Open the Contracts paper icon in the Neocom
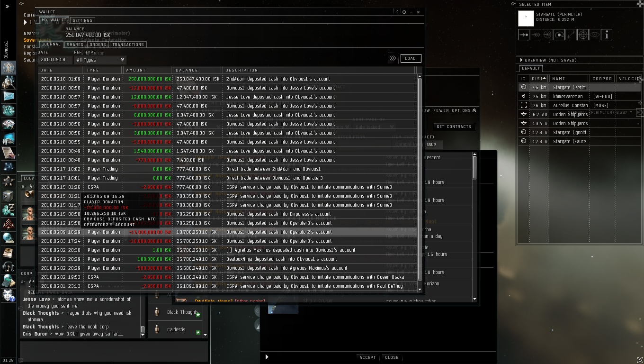 [9, 153]
